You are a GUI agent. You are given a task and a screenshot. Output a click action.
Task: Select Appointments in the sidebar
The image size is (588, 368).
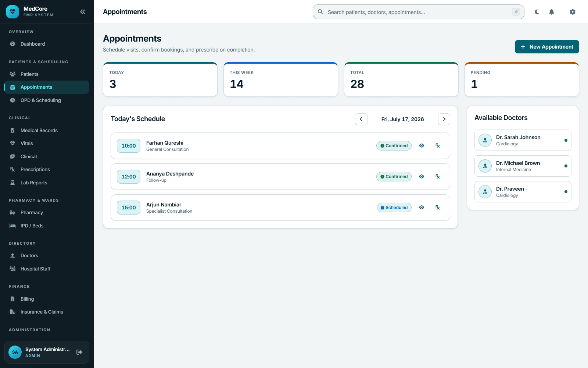[47, 87]
